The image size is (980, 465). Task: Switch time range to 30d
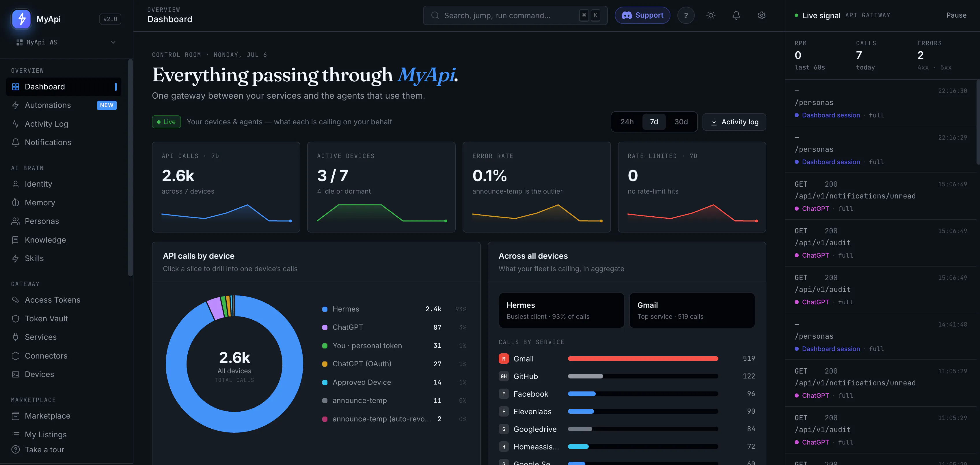(x=681, y=122)
